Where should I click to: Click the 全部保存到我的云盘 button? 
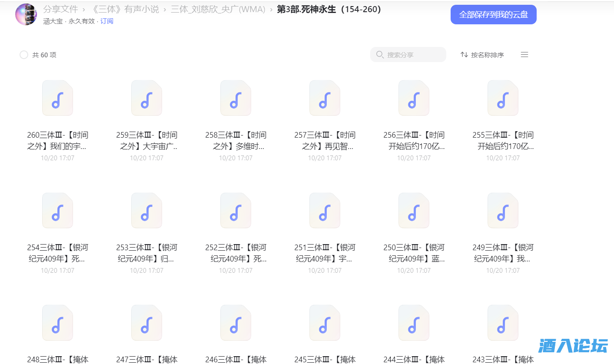click(x=493, y=14)
